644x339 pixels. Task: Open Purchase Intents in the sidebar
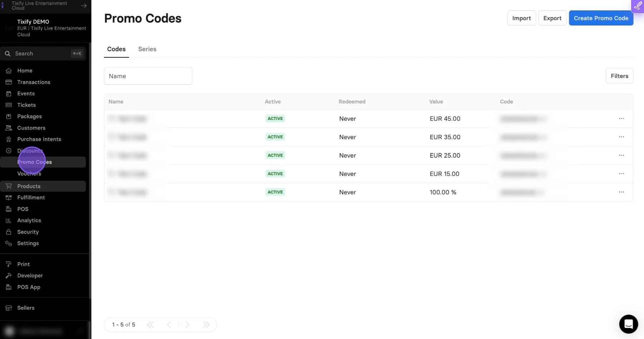coord(43,139)
